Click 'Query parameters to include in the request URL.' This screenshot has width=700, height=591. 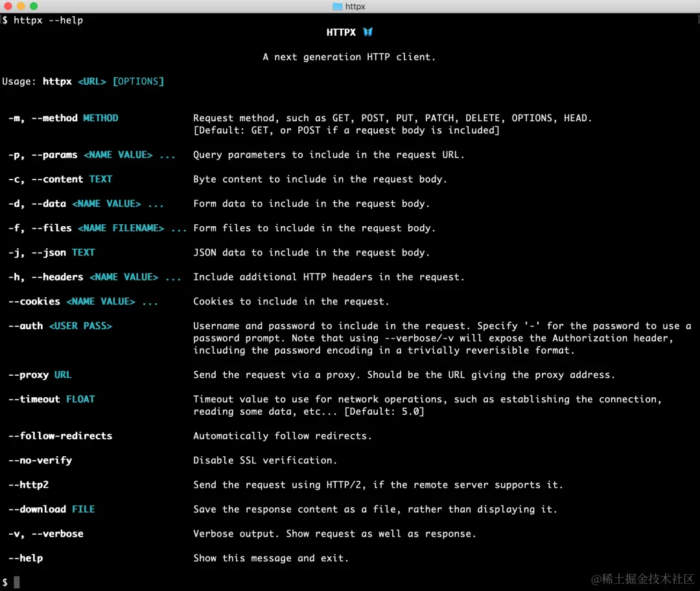click(329, 155)
